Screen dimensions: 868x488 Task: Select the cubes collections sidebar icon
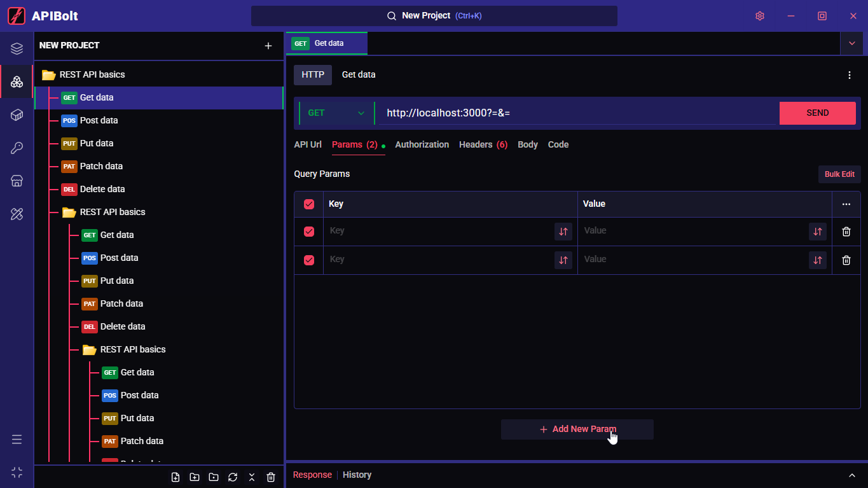click(x=17, y=81)
